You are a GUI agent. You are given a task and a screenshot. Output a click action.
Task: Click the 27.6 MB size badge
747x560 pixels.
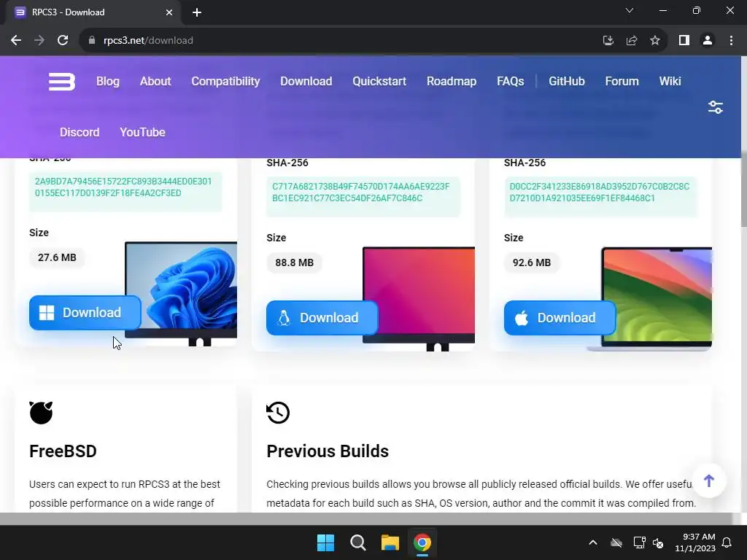pyautogui.click(x=57, y=257)
